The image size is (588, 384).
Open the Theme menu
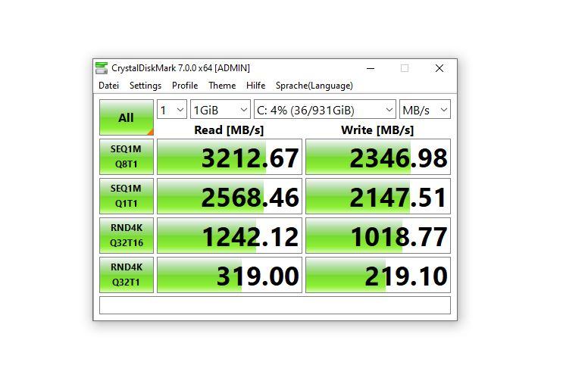(x=222, y=86)
